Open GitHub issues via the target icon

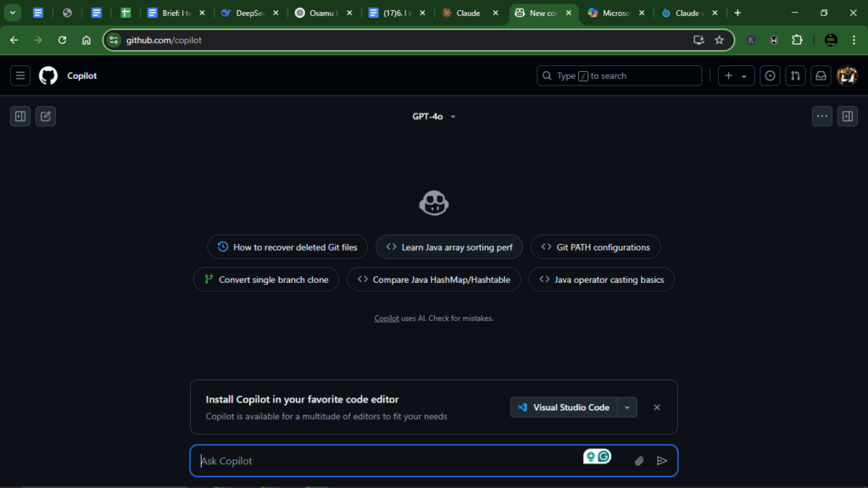click(x=770, y=75)
